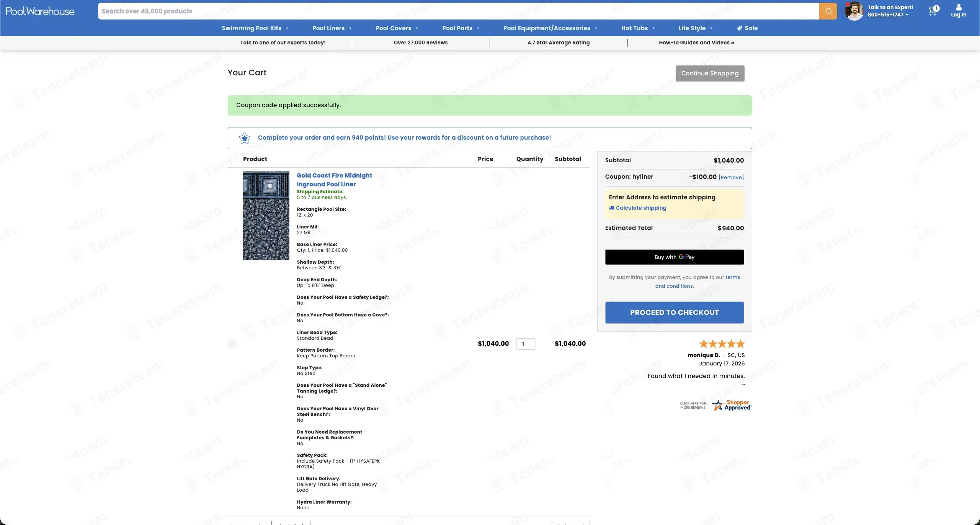Open the Shopper Approved badge

(x=732, y=405)
